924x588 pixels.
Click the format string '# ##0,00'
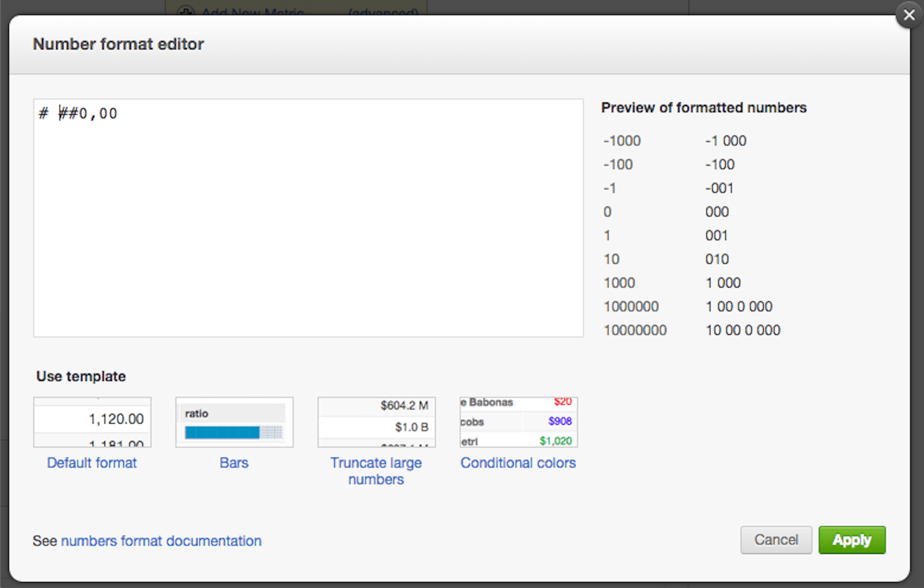point(78,113)
